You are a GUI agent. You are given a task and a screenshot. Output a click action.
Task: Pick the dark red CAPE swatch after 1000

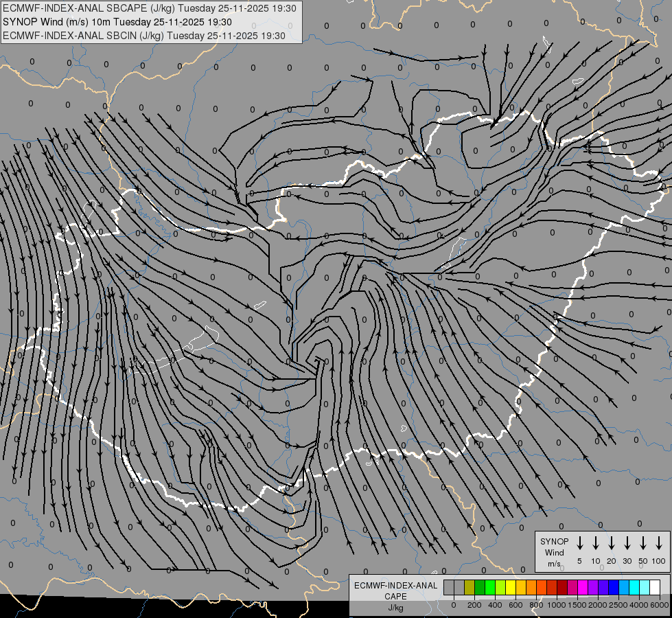[563, 587]
